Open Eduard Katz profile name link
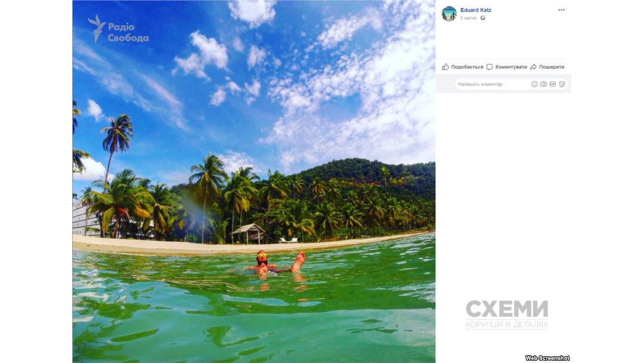Viewport: 644px width, 363px height. (476, 10)
